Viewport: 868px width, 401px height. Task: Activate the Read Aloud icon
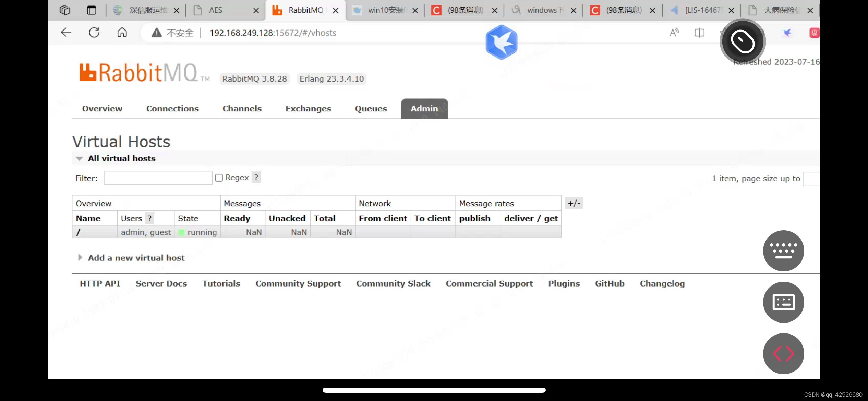click(x=674, y=32)
